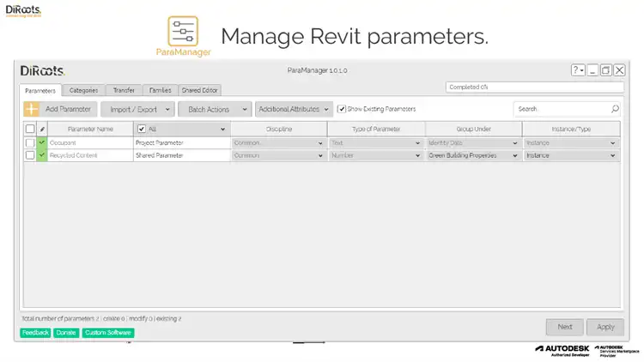
Task: Check the Recycled Content row checkbox
Action: point(30,155)
